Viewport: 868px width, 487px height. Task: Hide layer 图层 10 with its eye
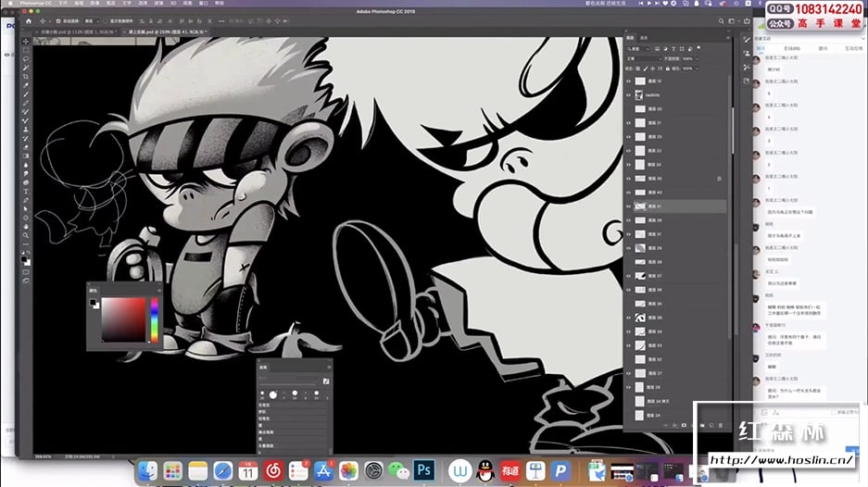pyautogui.click(x=628, y=81)
